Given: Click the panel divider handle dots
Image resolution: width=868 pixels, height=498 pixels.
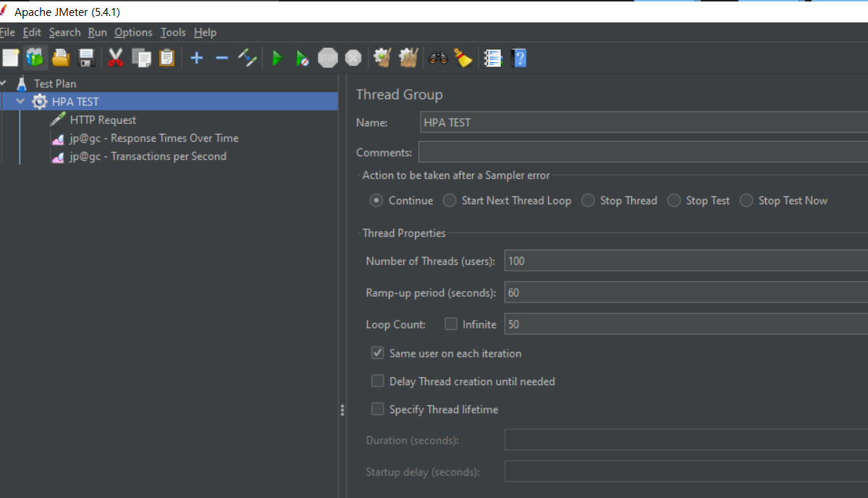Looking at the screenshot, I should click(342, 410).
